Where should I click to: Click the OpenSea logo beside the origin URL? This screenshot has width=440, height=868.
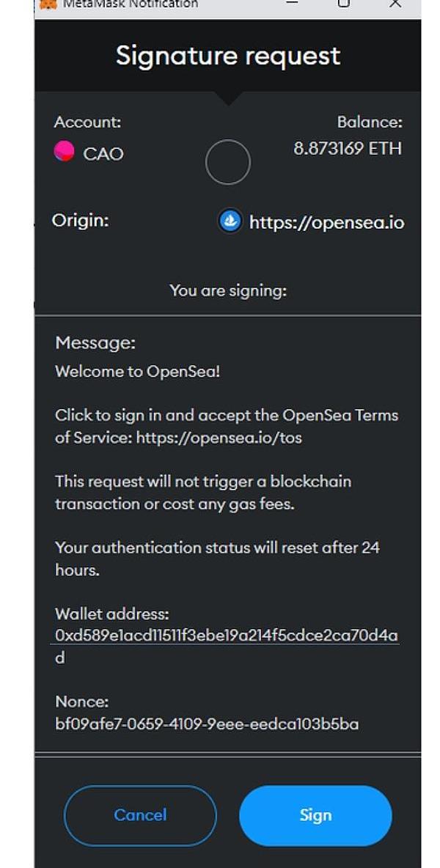click(x=230, y=221)
